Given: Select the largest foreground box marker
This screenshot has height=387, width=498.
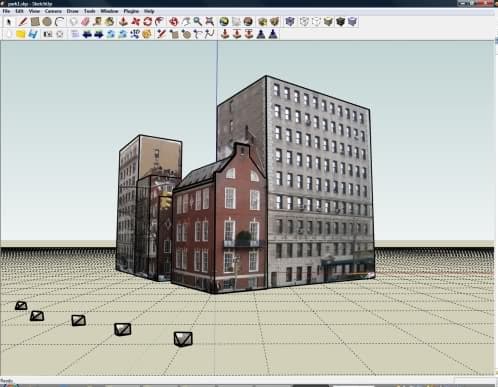Looking at the screenshot, I should [183, 339].
